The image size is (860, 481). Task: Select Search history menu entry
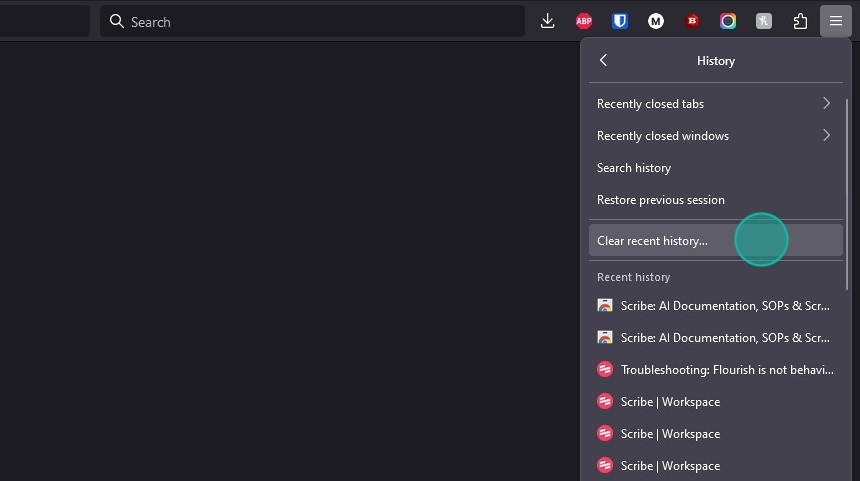coord(716,168)
